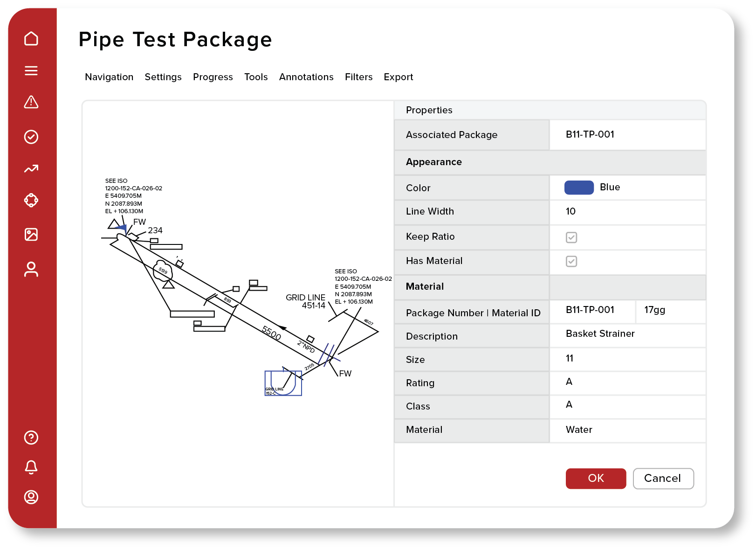Show notifications via the bell icon
This screenshot has height=550, width=756.
click(31, 467)
